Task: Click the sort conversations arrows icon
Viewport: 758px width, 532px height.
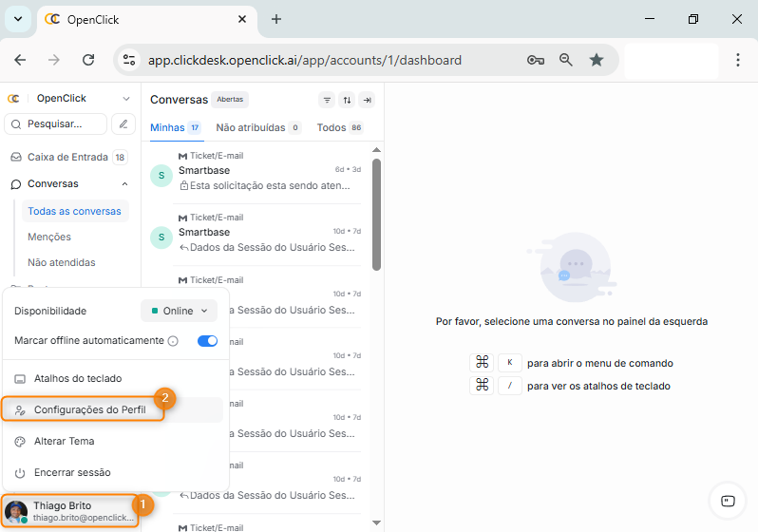Action: (347, 100)
